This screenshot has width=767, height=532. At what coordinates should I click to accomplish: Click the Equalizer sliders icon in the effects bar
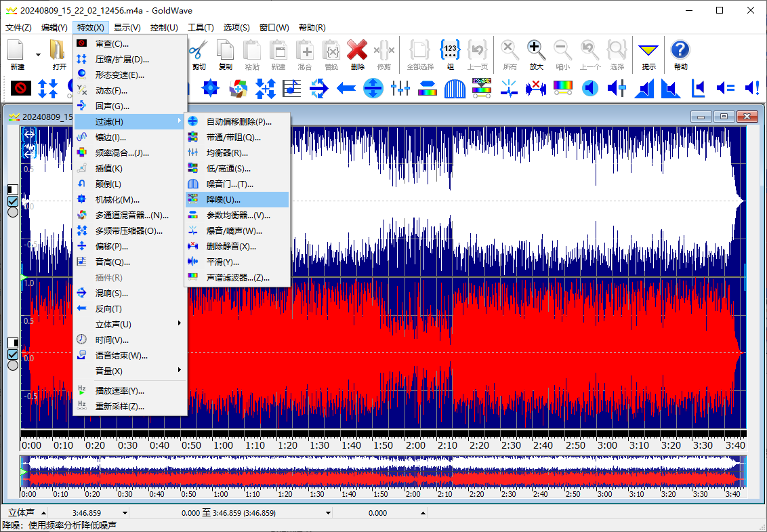[x=400, y=88]
